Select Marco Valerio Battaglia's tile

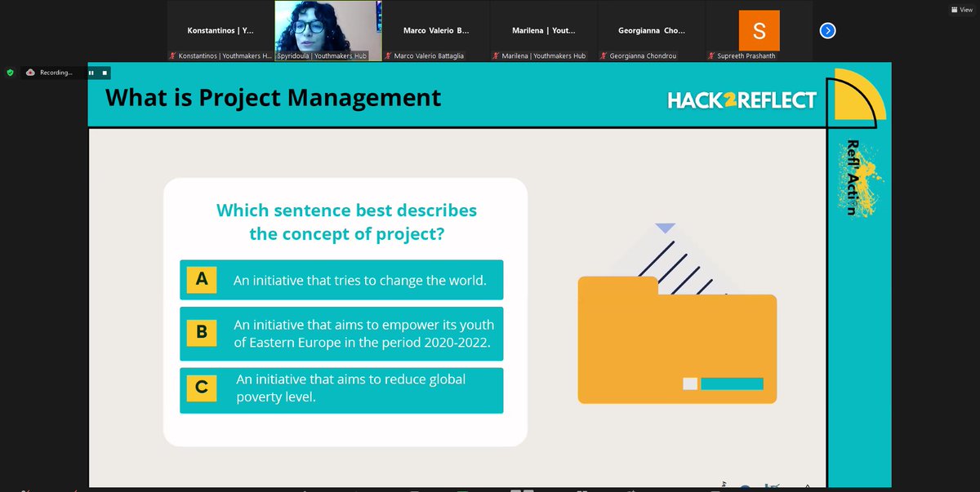pos(436,31)
